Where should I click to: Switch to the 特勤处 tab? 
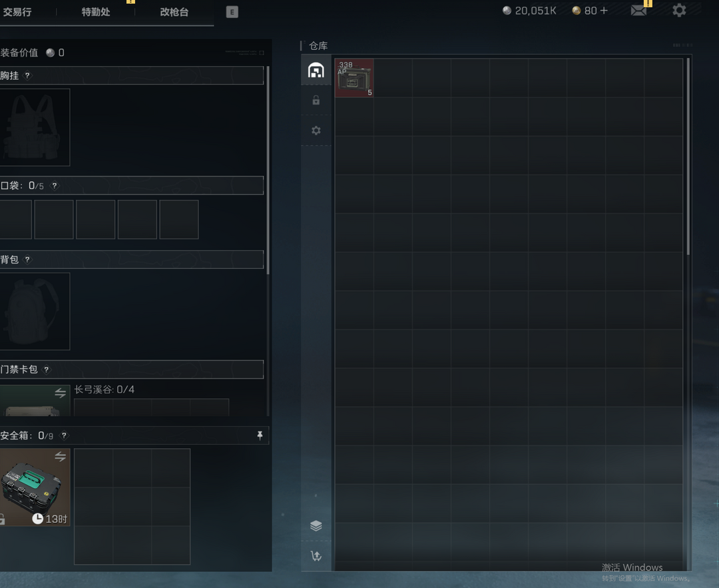coord(96,12)
